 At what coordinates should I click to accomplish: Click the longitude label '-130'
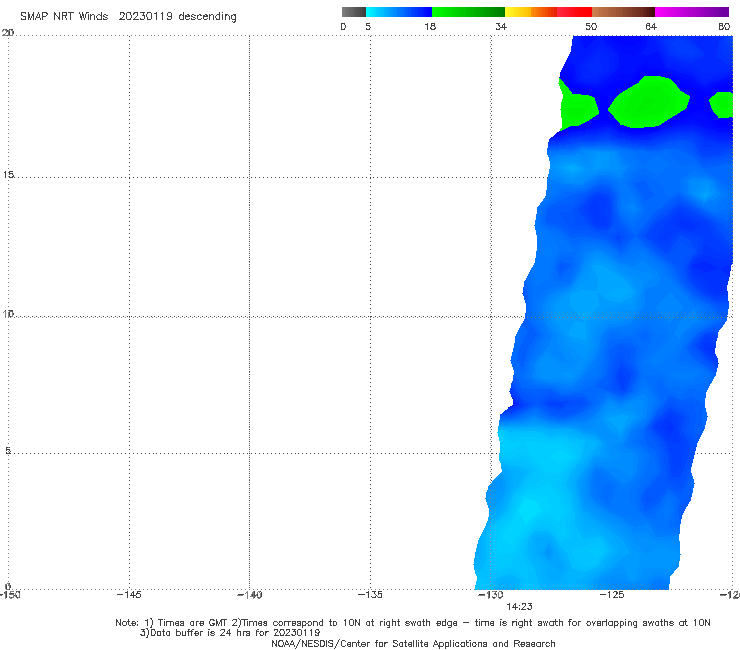coord(491,594)
